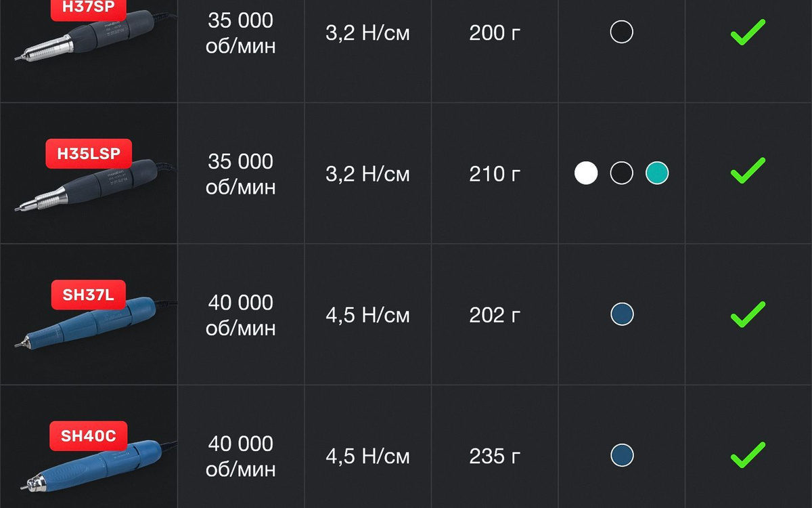The image size is (812, 508).
Task: Select the black color swatch for H37SP
Action: pos(621,32)
